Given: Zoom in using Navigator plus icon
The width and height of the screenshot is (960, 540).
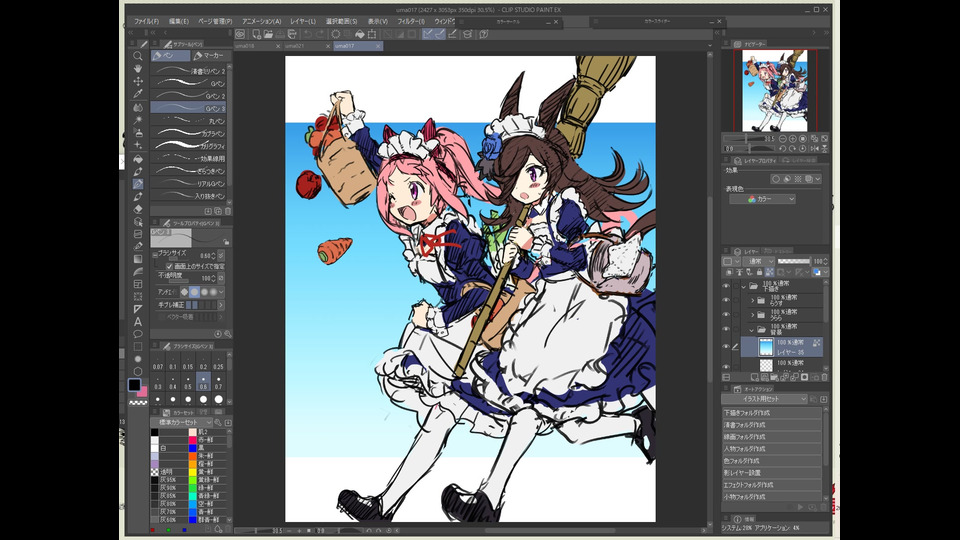Looking at the screenshot, I should [x=792, y=139].
